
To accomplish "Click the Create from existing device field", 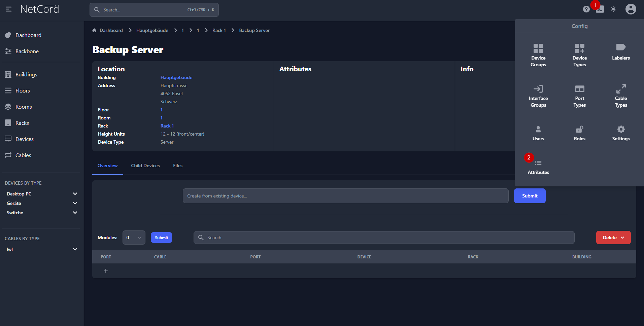I will pyautogui.click(x=345, y=196).
